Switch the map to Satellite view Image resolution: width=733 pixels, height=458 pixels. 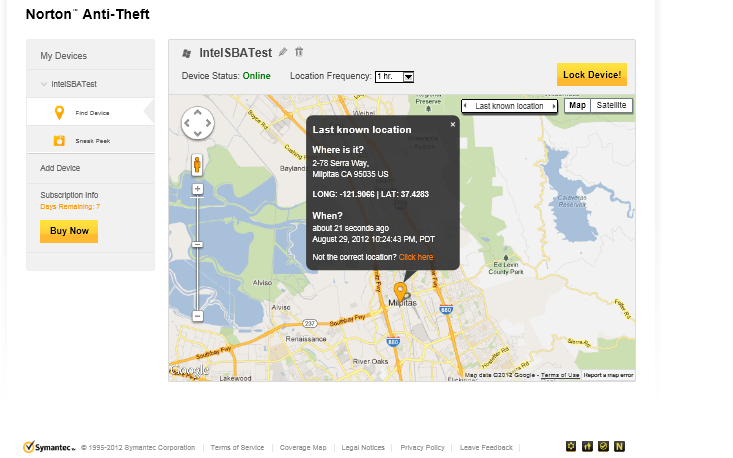click(x=611, y=106)
